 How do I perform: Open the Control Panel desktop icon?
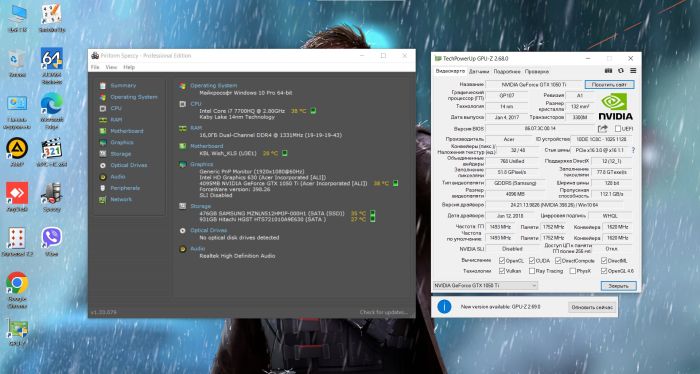click(17, 112)
